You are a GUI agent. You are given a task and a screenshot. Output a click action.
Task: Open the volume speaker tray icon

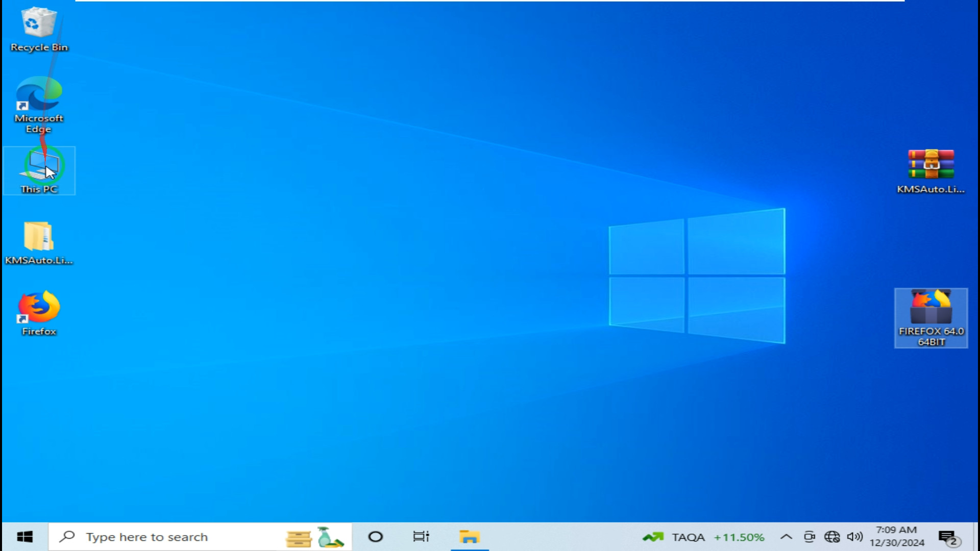(854, 537)
